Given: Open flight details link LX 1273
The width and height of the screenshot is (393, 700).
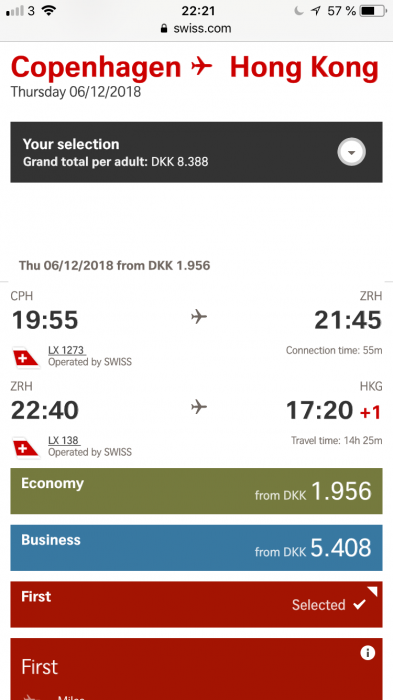Looking at the screenshot, I should pos(67,350).
